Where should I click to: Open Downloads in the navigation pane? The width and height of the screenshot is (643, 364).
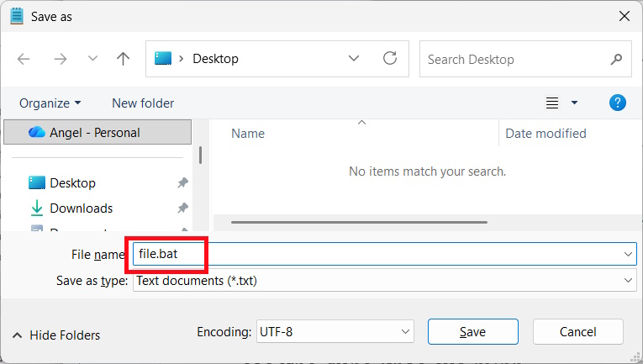pos(81,208)
